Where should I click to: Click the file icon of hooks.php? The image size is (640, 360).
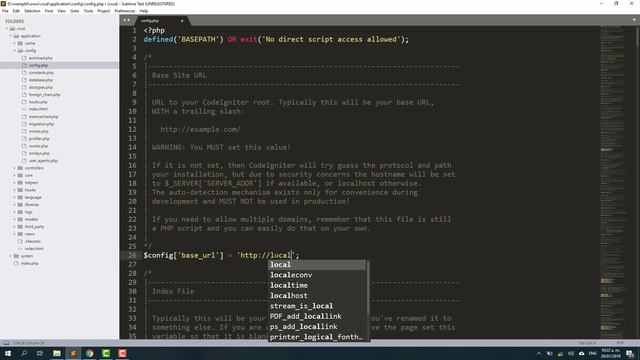pyautogui.click(x=24, y=102)
